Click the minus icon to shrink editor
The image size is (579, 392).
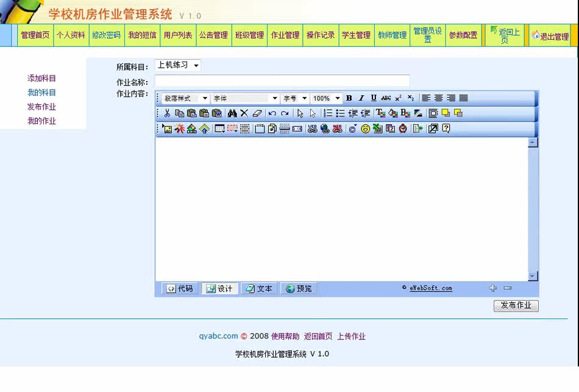[x=508, y=288]
